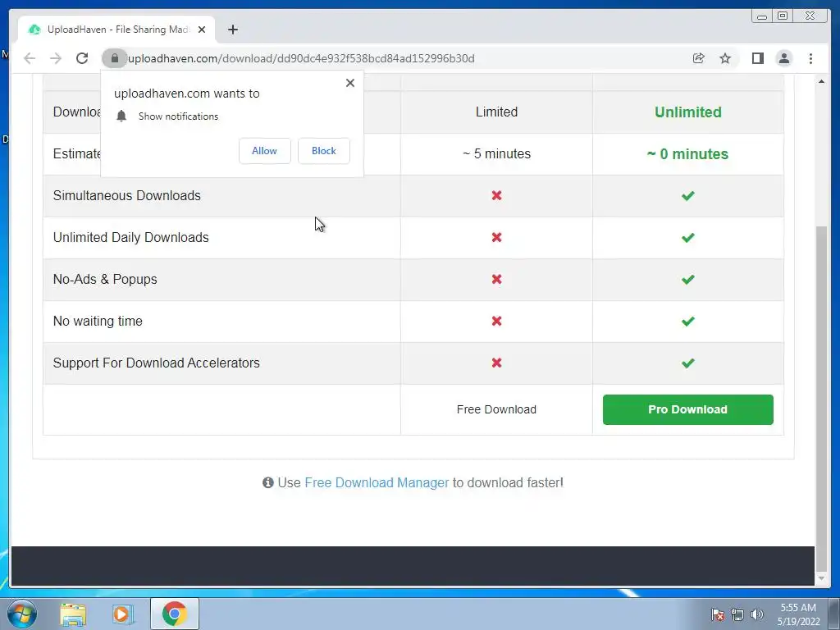Open the Chrome three-dot menu
Screen dimensions: 840x630
(811, 58)
